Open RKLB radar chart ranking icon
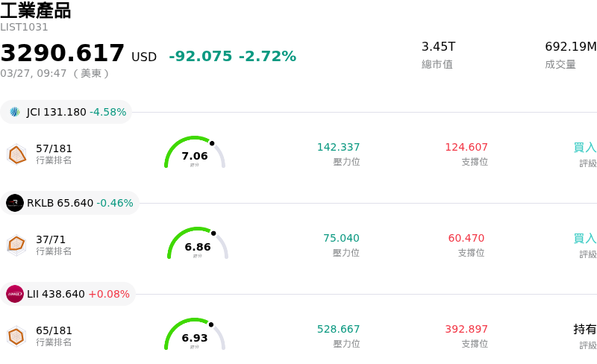This screenshot has width=597, height=364. click(x=16, y=245)
